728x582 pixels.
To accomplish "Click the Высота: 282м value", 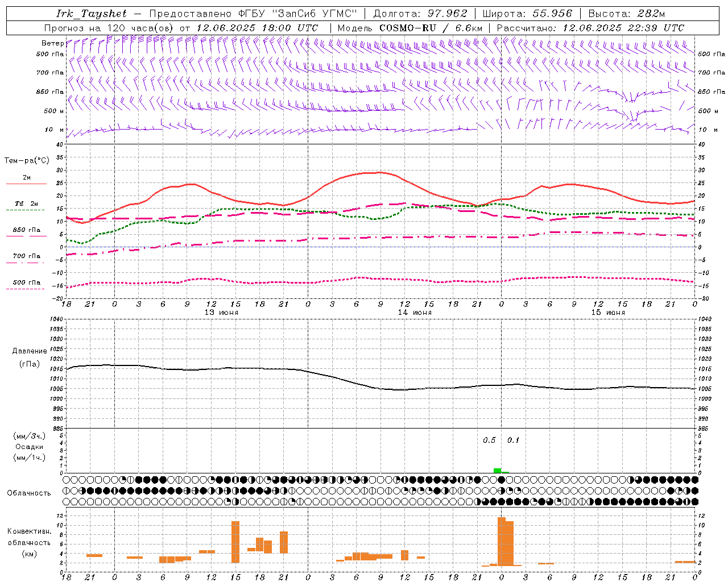I will pyautogui.click(x=627, y=14).
